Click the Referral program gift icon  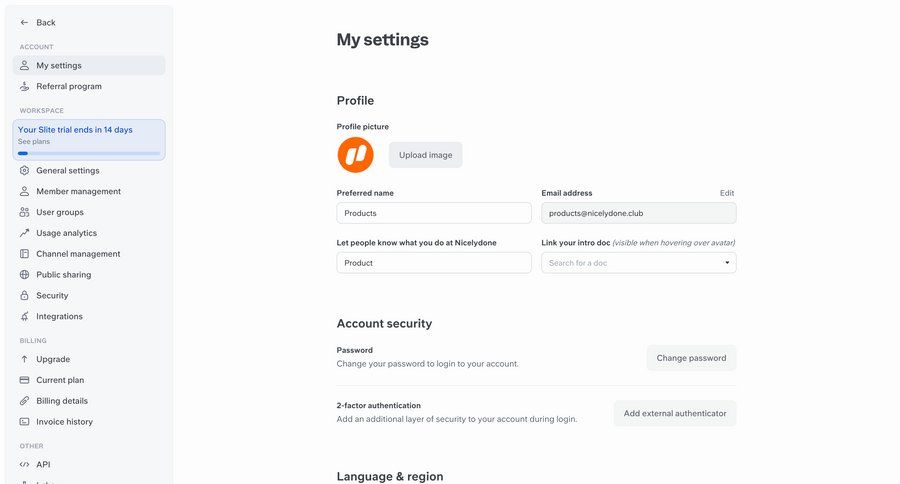click(x=25, y=86)
